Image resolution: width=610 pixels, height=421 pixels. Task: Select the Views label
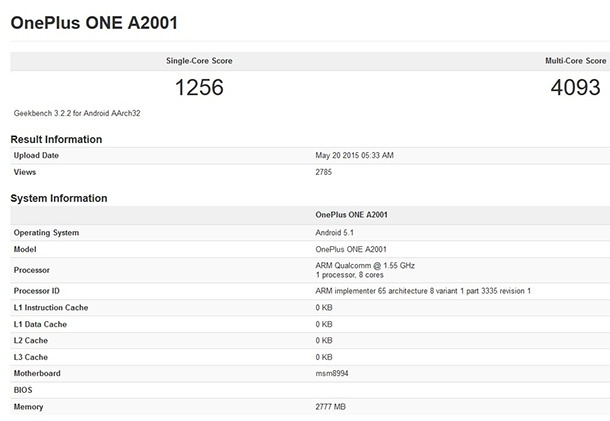tap(25, 172)
